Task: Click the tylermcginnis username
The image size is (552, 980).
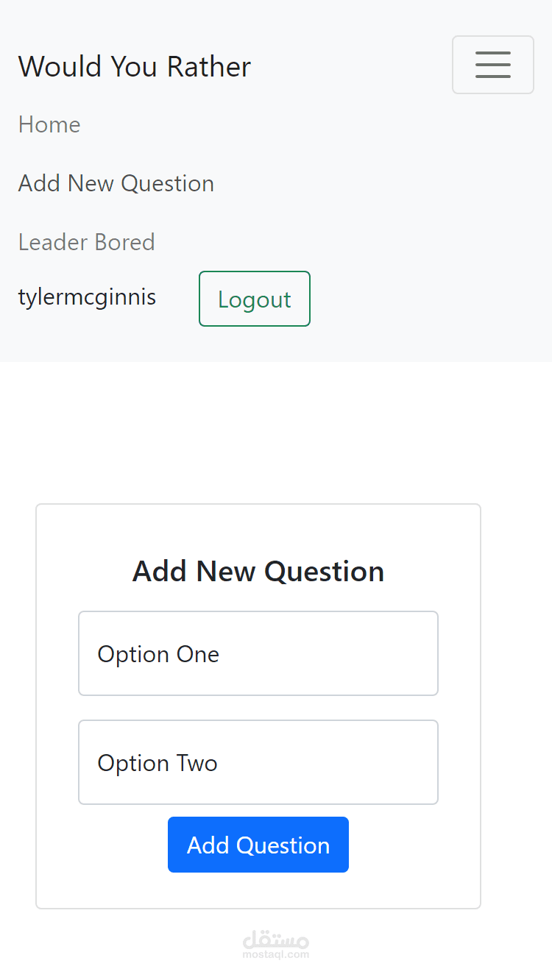Action: (x=87, y=297)
